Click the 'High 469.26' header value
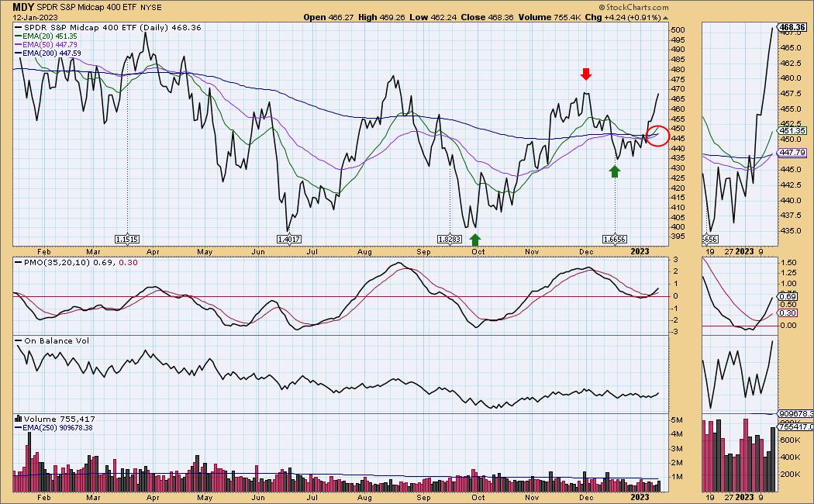814x504 pixels. tap(381, 17)
